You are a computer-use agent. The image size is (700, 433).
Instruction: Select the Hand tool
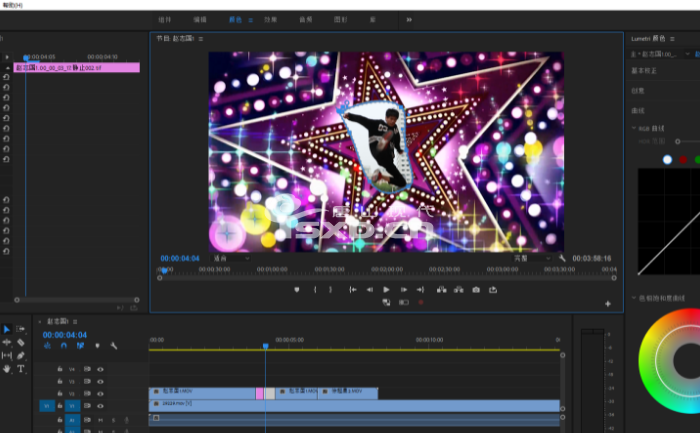tap(7, 369)
